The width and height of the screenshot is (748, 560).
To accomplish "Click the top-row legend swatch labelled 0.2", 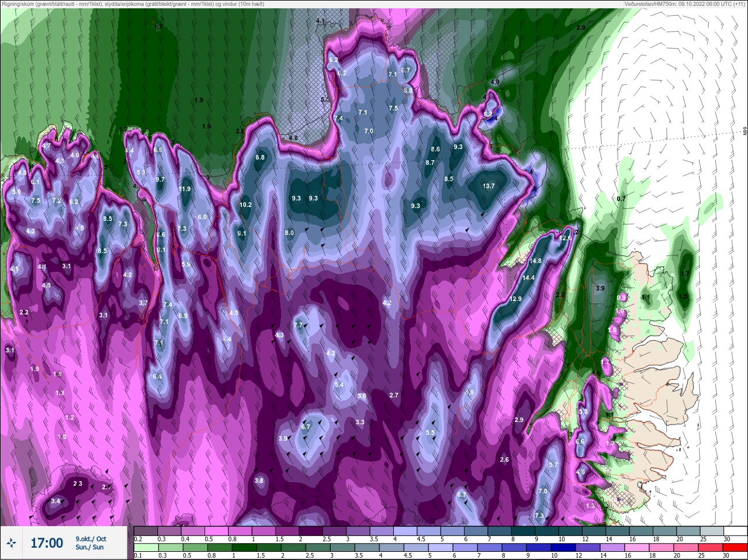I will point(146,531).
